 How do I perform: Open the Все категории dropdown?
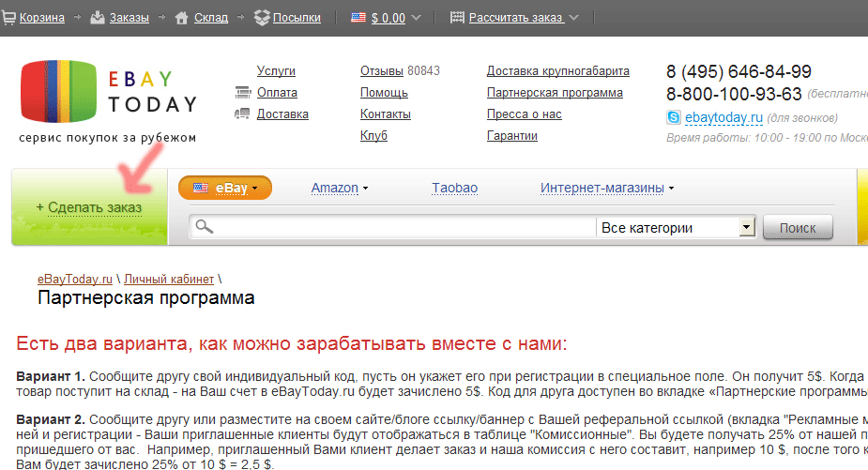point(676,228)
